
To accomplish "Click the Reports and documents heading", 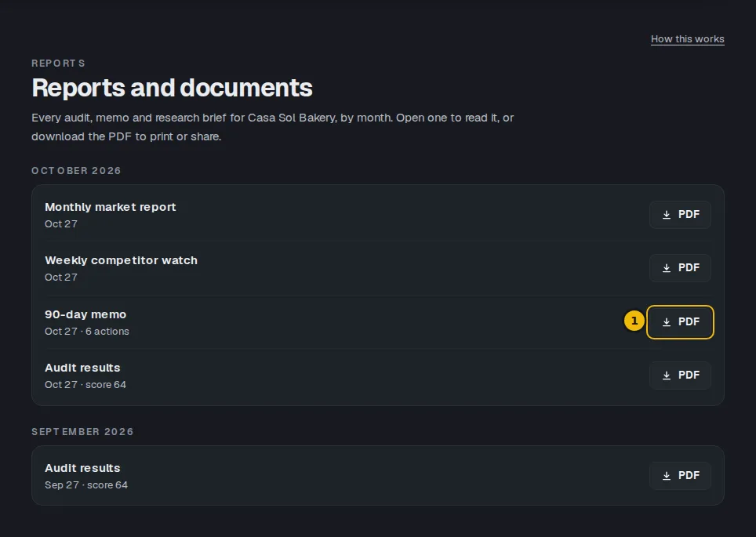I will (x=172, y=88).
